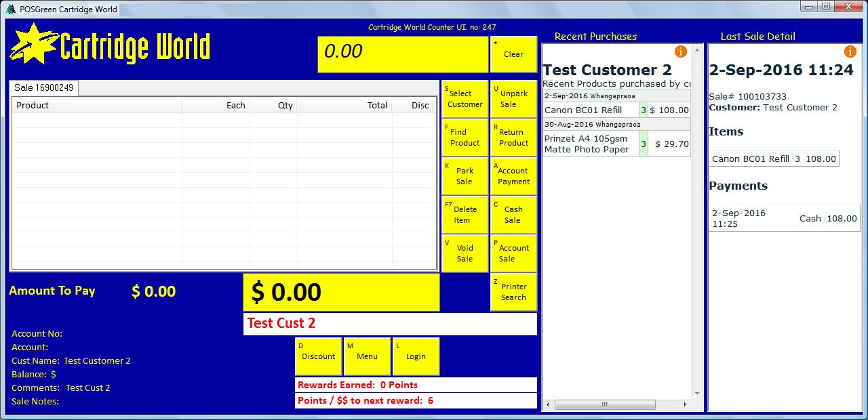Click the Park Sale button
Screen dimensions: 868x420
465,176
